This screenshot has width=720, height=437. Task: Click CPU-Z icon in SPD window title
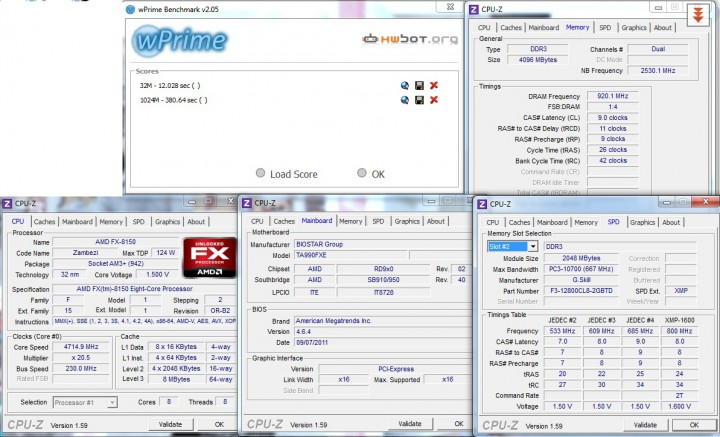[x=482, y=204]
